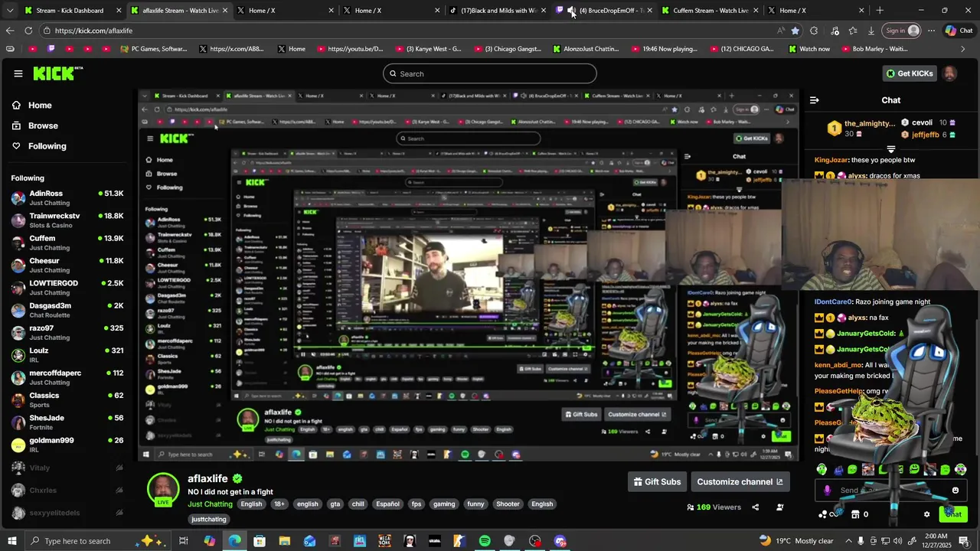
Task: Open browser extensions icon
Action: pos(814,31)
